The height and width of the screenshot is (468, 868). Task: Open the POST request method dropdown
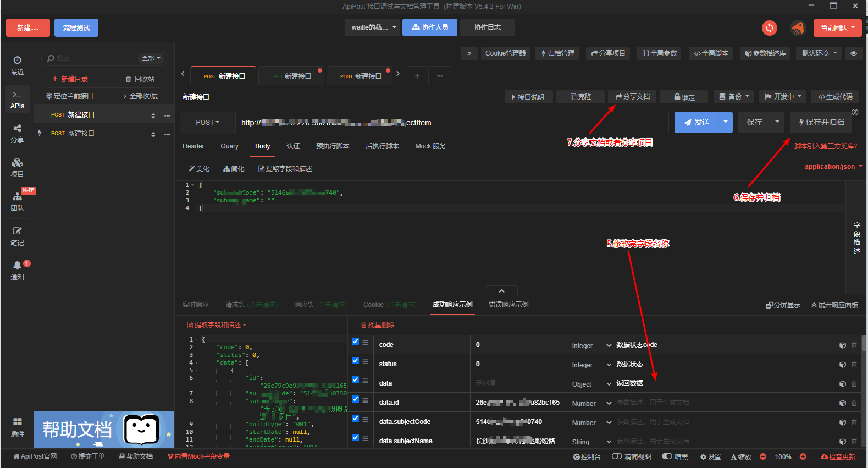(x=208, y=123)
